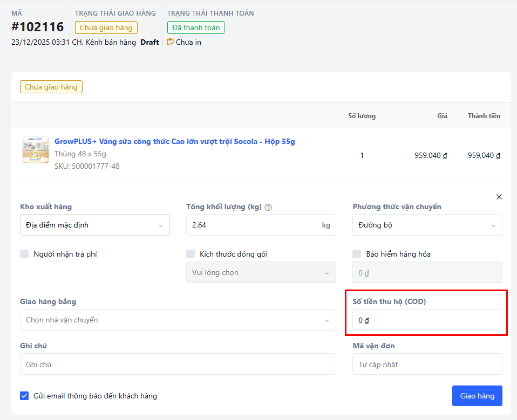Uncheck Gửi email thông báo đến khách hàng
The image size is (517, 420).
24,396
